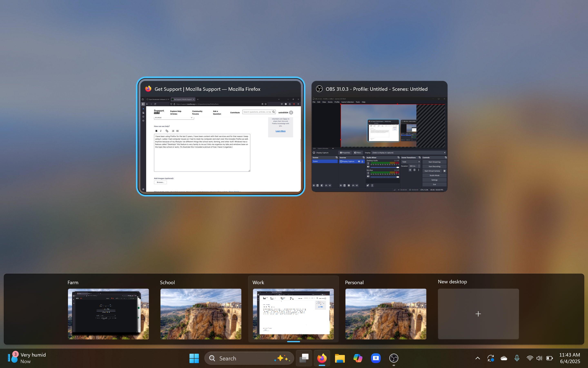
Task: Click the numbered list icon in Firefox editor
Action: (x=173, y=131)
